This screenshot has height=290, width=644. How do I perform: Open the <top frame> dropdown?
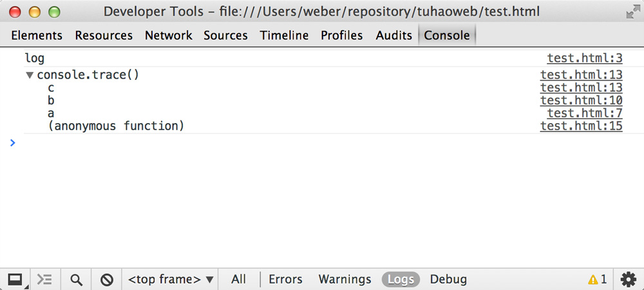(x=171, y=280)
